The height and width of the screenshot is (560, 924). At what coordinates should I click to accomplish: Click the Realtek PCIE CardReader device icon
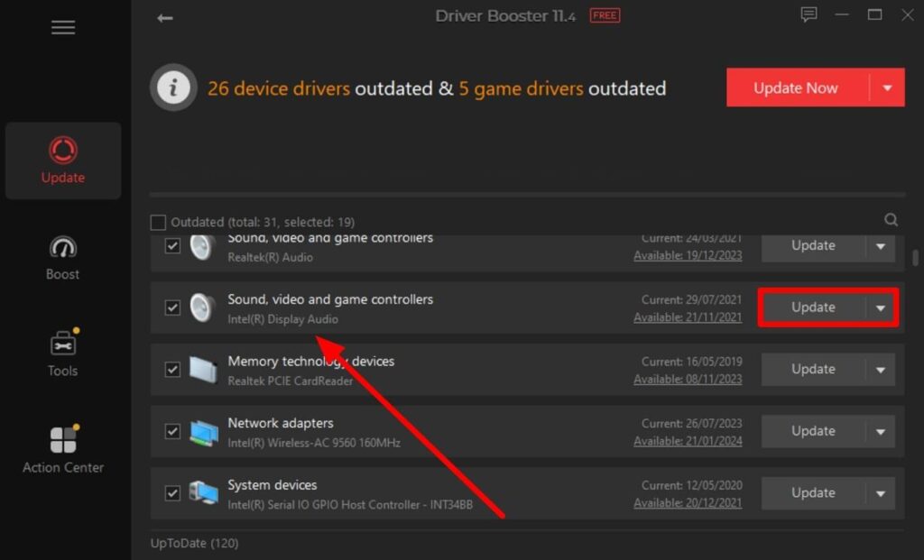[x=203, y=370]
